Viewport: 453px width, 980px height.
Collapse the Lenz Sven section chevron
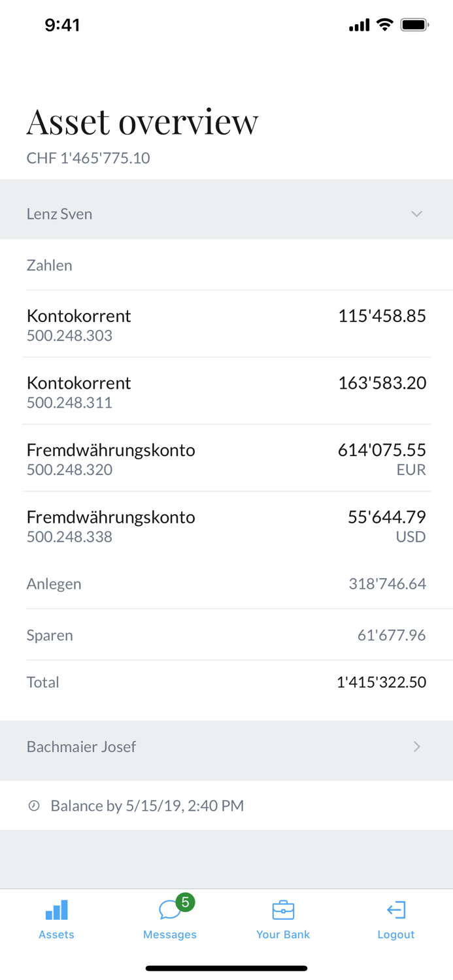[416, 214]
